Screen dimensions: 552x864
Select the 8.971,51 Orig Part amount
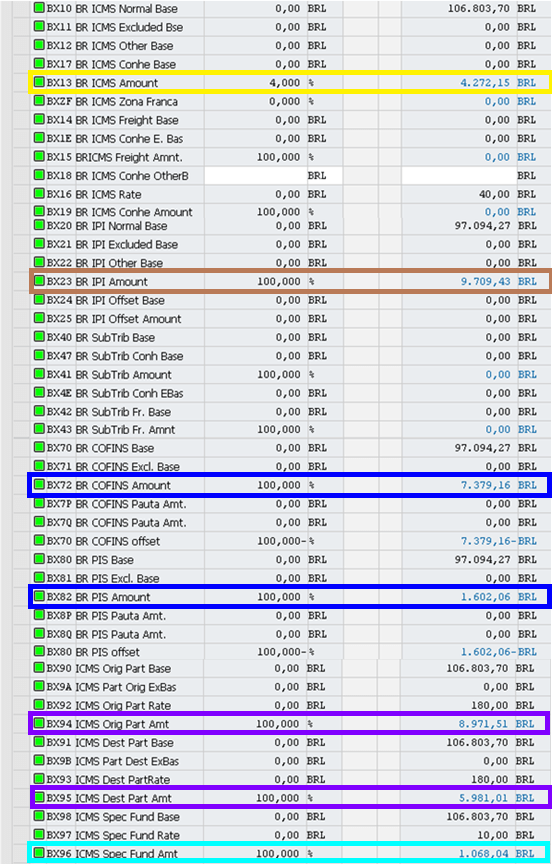pos(484,724)
